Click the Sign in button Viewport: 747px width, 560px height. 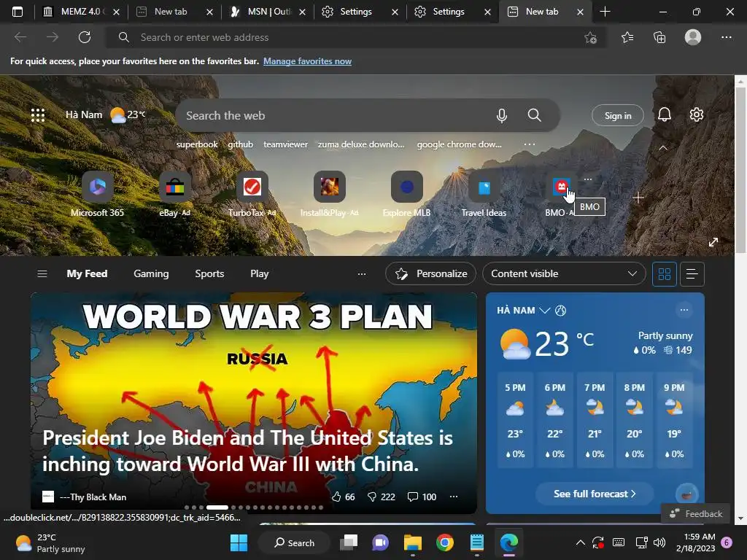617,115
